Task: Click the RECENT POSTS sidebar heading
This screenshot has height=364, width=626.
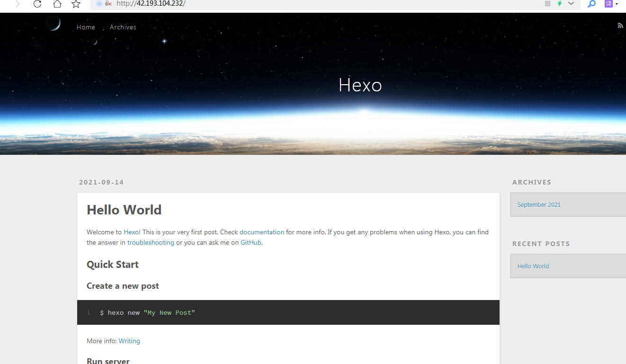Action: coord(541,244)
